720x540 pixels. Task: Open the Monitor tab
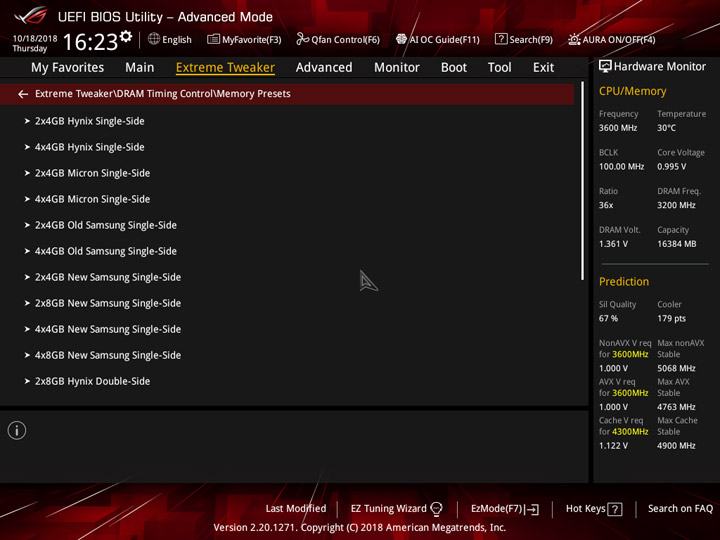pyautogui.click(x=397, y=68)
